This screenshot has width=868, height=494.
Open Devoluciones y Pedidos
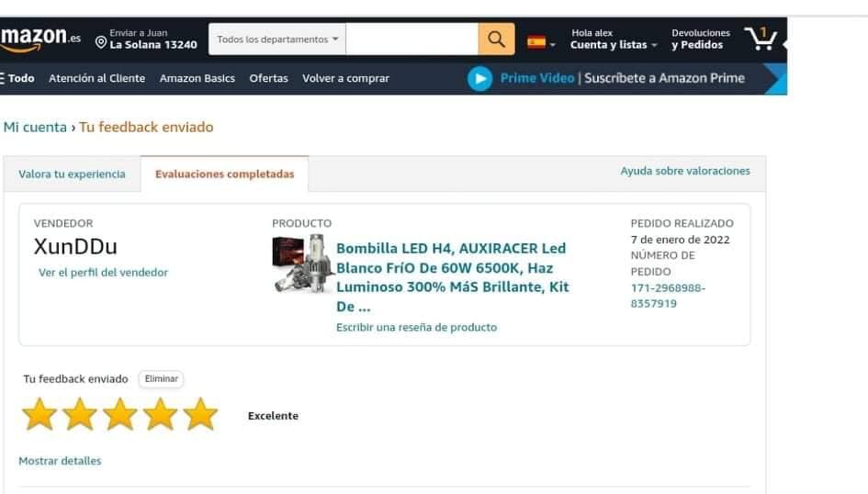(701, 39)
